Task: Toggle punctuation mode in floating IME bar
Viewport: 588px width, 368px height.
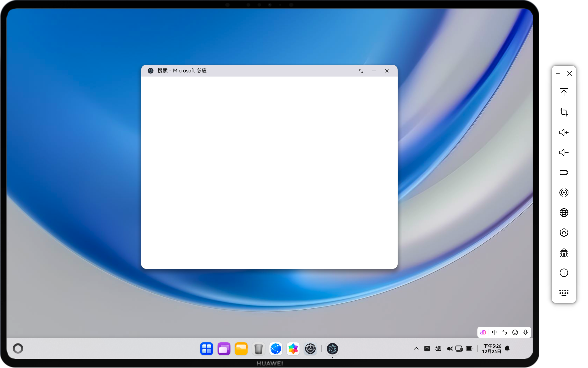Action: tap(504, 332)
